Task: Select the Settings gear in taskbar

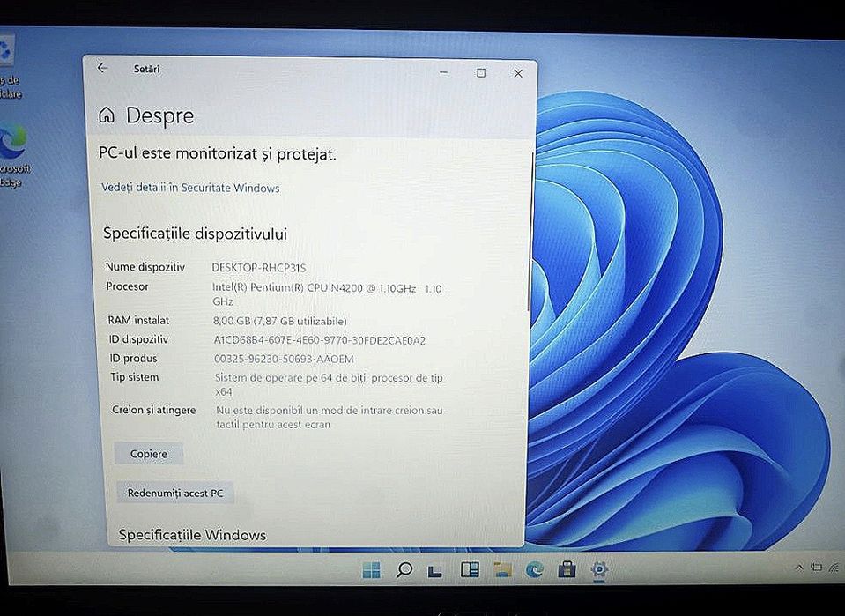Action: [x=599, y=569]
